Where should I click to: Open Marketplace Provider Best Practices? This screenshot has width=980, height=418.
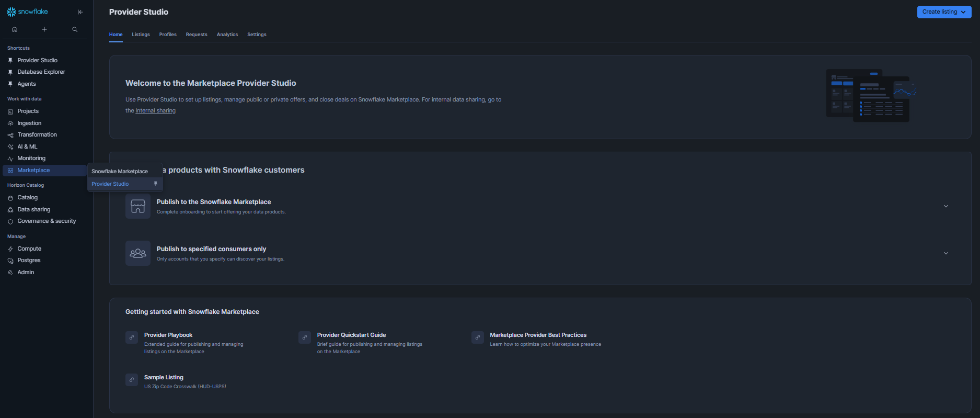(x=538, y=335)
